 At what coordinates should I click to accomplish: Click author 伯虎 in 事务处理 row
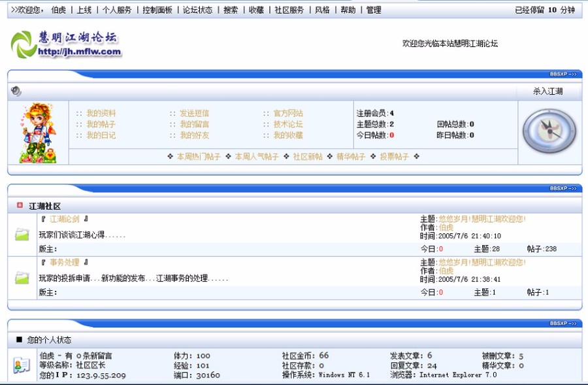coord(446,271)
